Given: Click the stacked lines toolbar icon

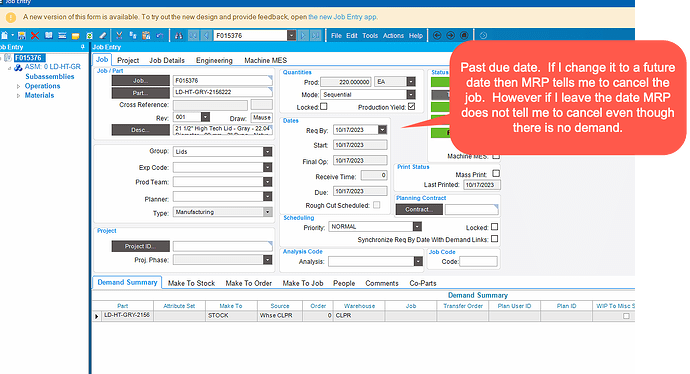Looking at the screenshot, I should (62, 36).
